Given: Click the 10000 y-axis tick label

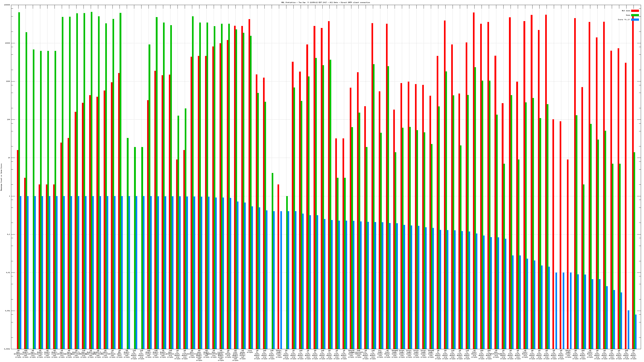Looking at the screenshot, I should [8, 43].
